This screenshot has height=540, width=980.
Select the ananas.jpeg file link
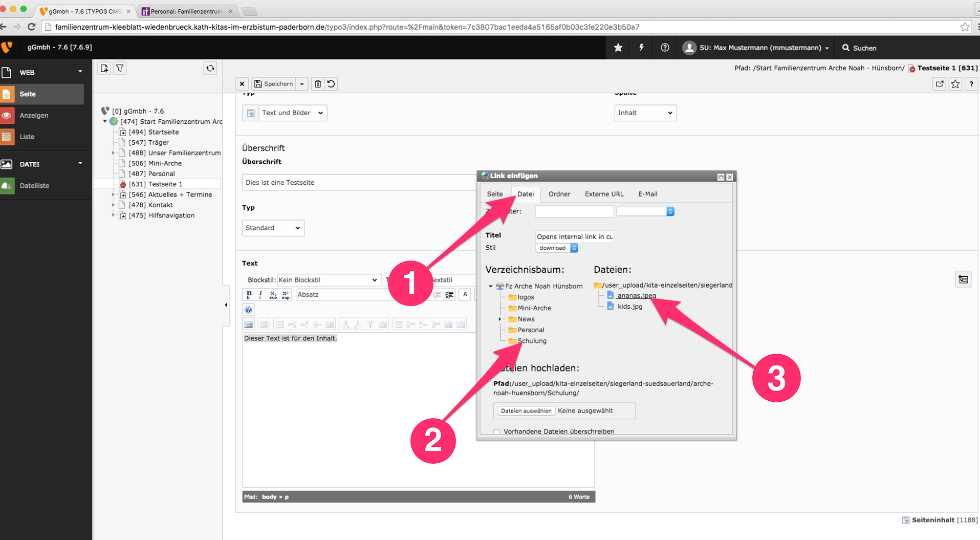pos(636,295)
